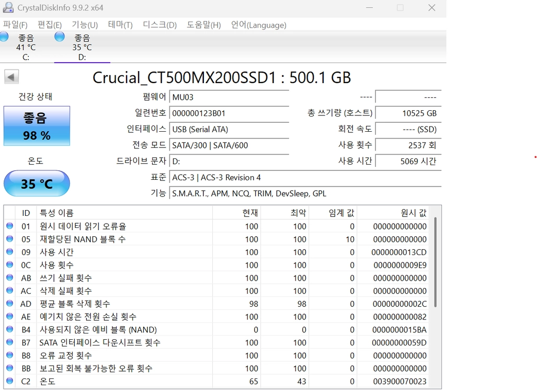Select the D: drive tab at 35 °C

82,47
